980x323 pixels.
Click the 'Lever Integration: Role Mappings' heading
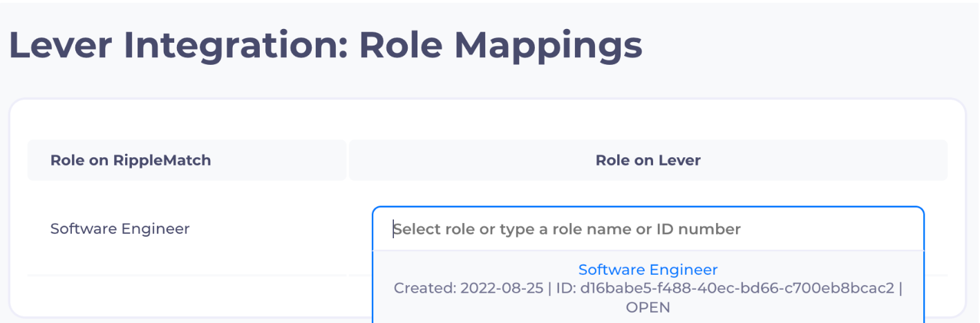[x=326, y=46]
